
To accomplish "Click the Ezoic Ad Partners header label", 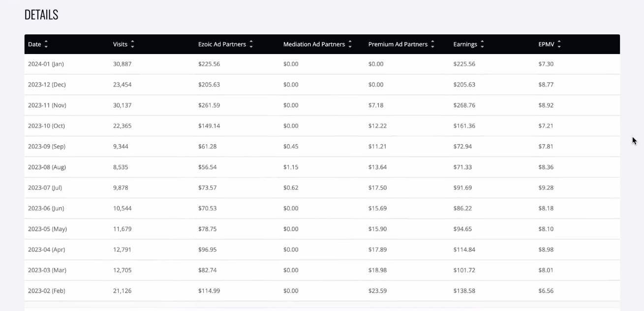I will tap(222, 44).
